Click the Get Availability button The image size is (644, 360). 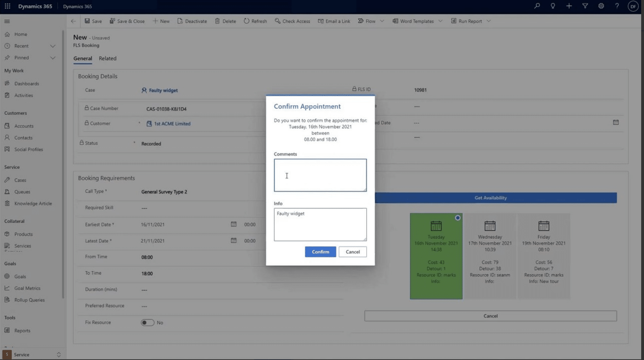(490, 198)
